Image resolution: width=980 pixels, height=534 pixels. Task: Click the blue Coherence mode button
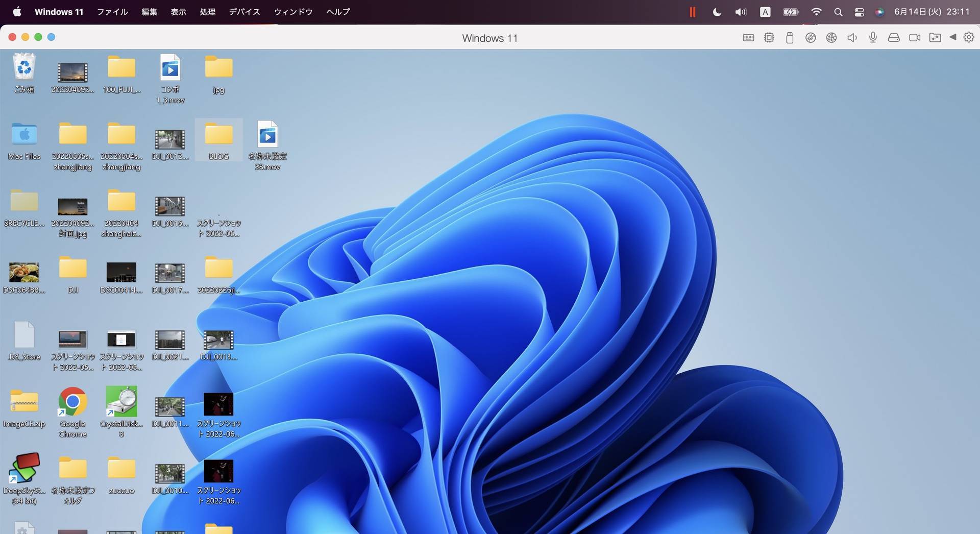pos(51,37)
